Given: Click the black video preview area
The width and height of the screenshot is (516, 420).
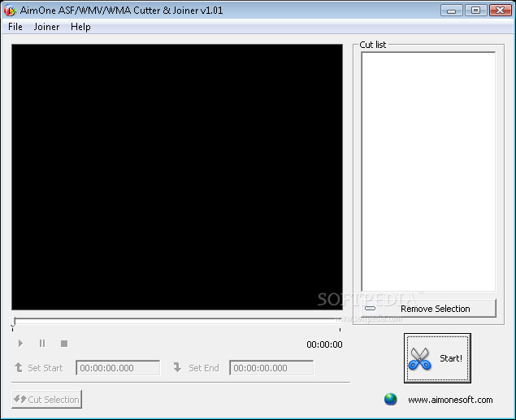Looking at the screenshot, I should coord(177,177).
